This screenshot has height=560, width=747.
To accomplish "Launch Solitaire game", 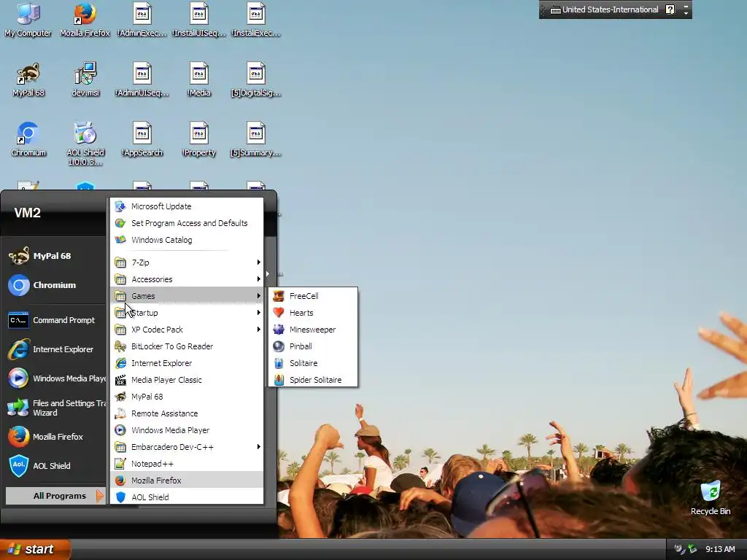I will [313, 363].
